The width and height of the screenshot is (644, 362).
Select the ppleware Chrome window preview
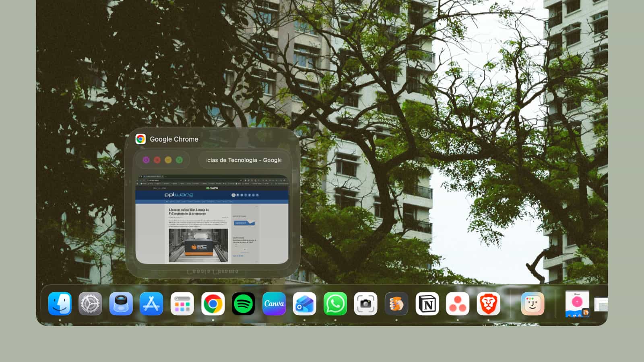pos(212,219)
